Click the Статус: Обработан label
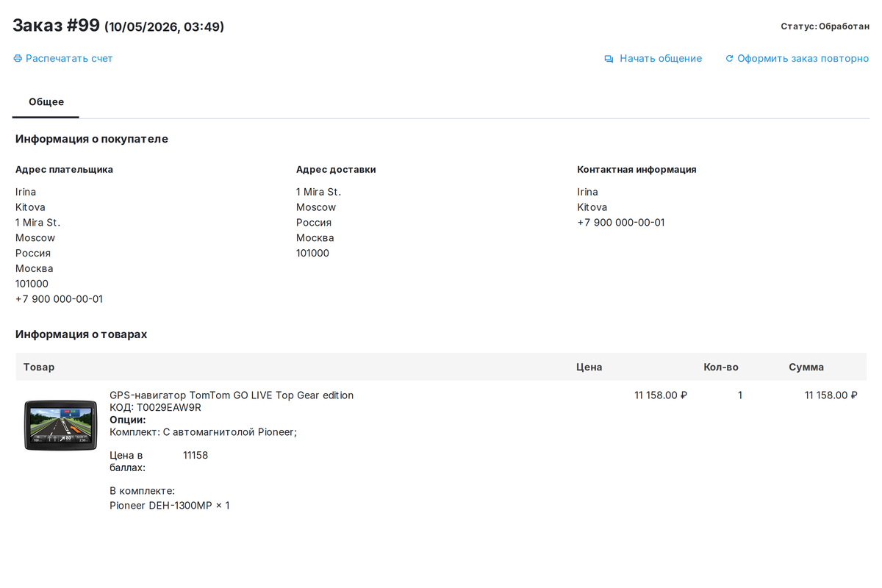Image resolution: width=882 pixels, height=588 pixels. (825, 26)
